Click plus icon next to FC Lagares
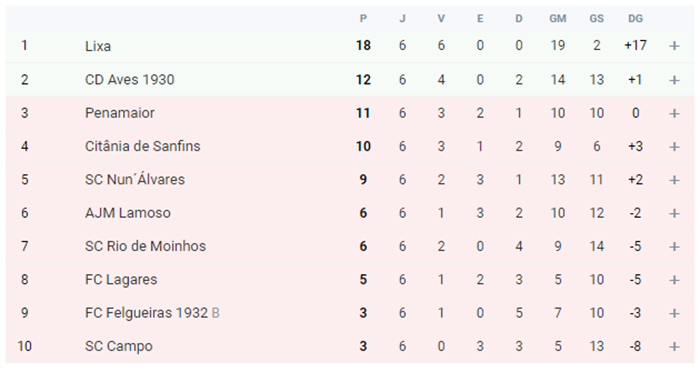This screenshot has height=372, width=700. click(x=674, y=280)
